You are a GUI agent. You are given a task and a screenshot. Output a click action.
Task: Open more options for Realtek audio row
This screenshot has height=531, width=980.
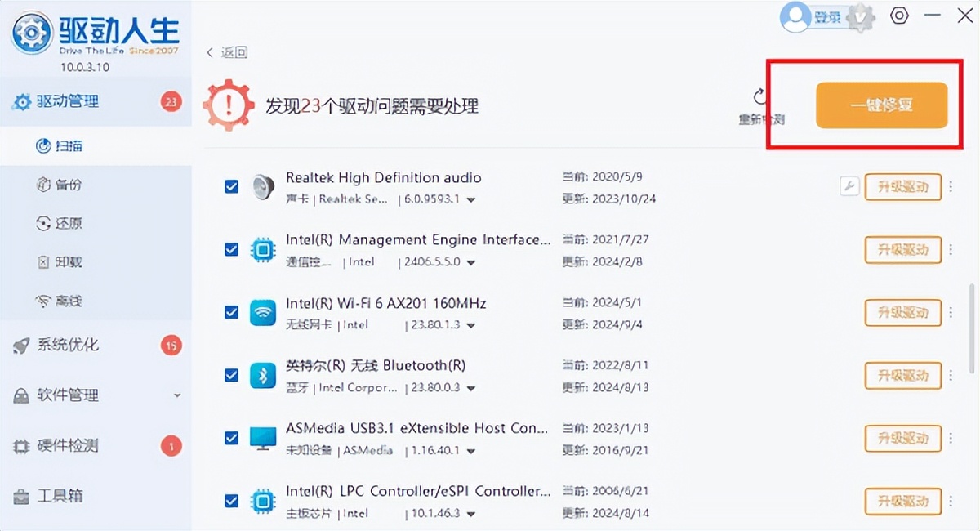951,186
